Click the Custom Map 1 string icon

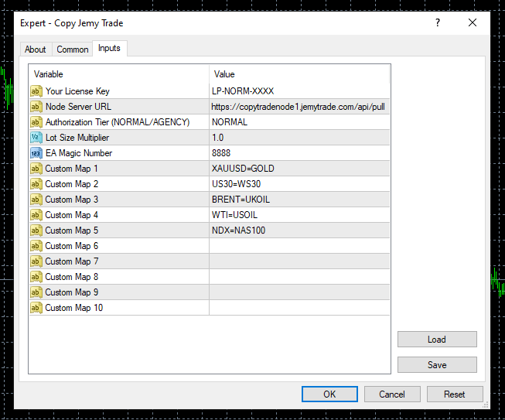[36, 169]
